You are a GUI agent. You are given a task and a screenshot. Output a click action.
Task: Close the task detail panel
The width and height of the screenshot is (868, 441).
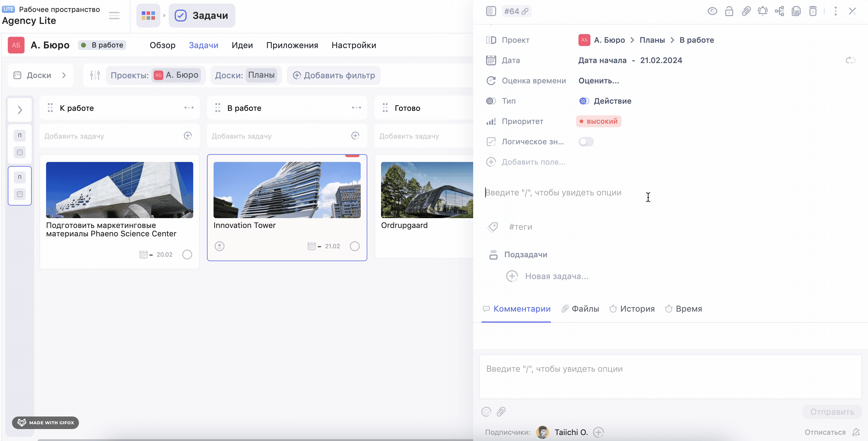(x=852, y=11)
